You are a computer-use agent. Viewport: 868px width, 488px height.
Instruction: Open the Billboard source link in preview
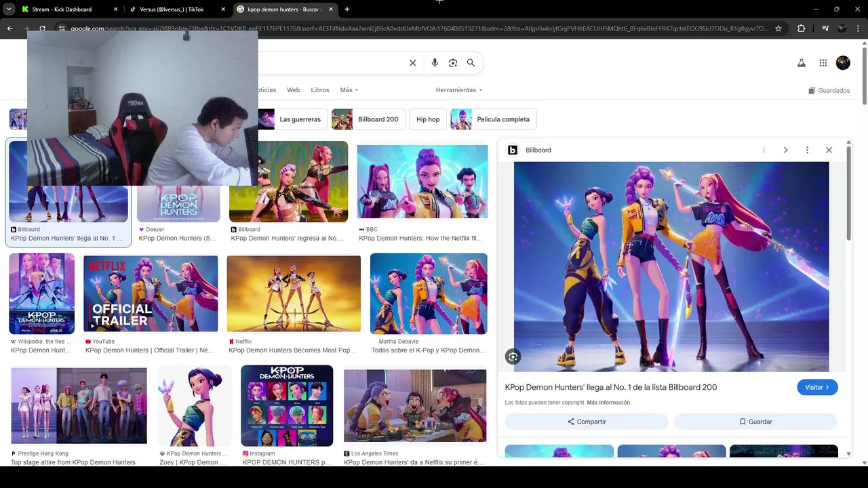click(530, 150)
